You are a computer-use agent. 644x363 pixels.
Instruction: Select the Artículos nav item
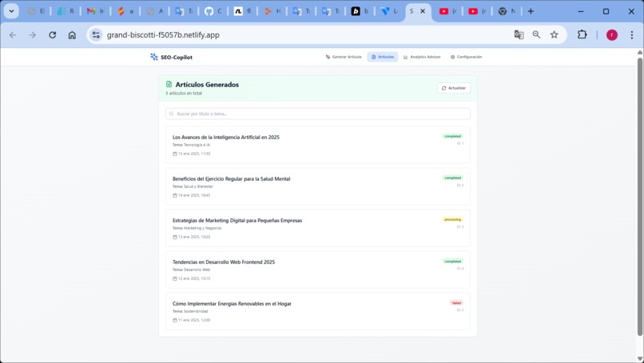tap(383, 57)
